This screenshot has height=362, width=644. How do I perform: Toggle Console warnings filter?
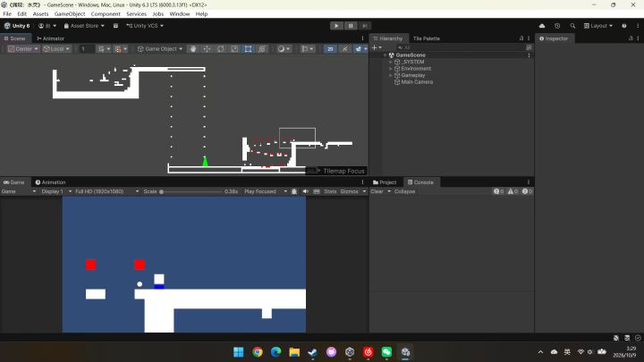513,191
